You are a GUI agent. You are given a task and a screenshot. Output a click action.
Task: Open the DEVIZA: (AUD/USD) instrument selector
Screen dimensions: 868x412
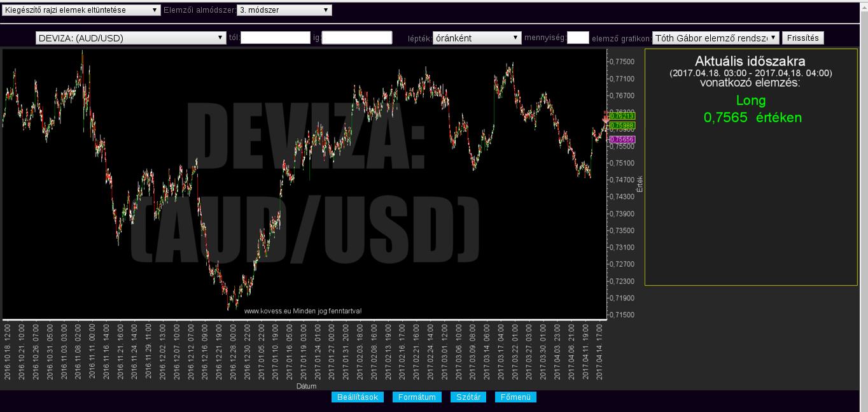(128, 38)
